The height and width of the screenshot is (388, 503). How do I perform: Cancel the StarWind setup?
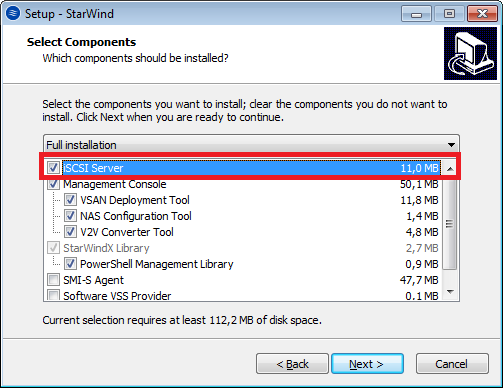click(452, 364)
